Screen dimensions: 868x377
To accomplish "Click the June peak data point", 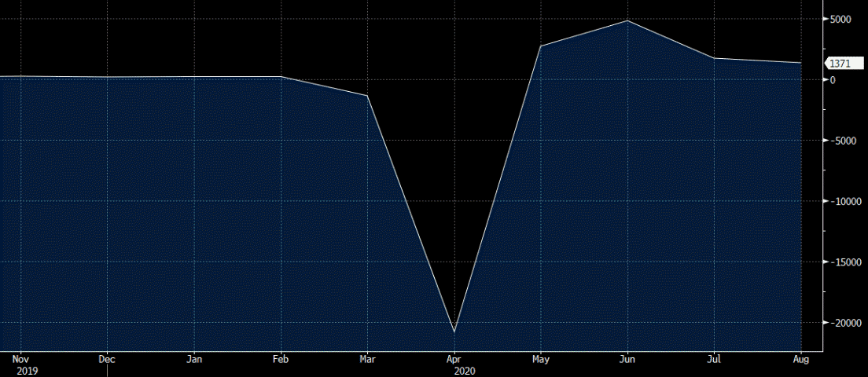I will click(x=627, y=20).
